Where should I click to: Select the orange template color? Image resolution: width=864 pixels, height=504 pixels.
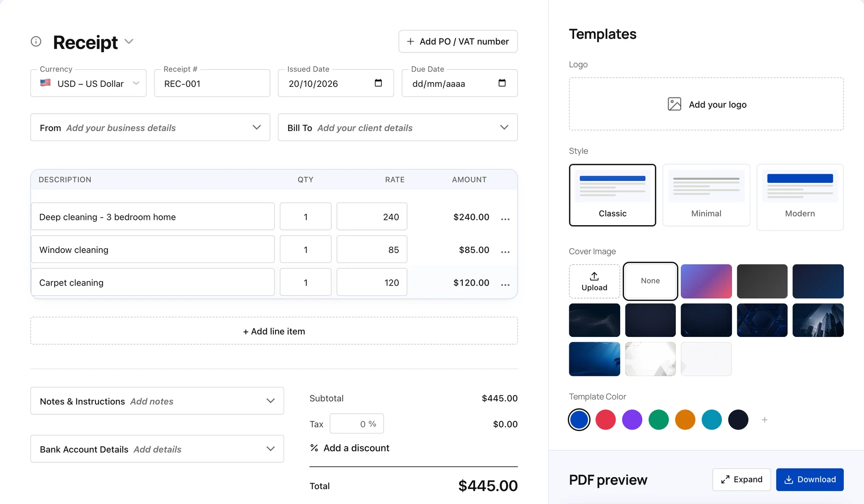click(685, 420)
